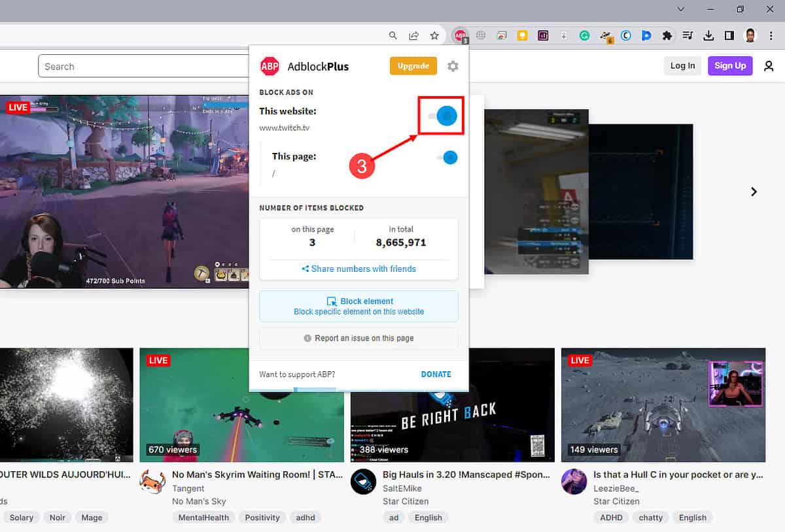785x532 pixels.
Task: Select the Mage tag
Action: [92, 517]
